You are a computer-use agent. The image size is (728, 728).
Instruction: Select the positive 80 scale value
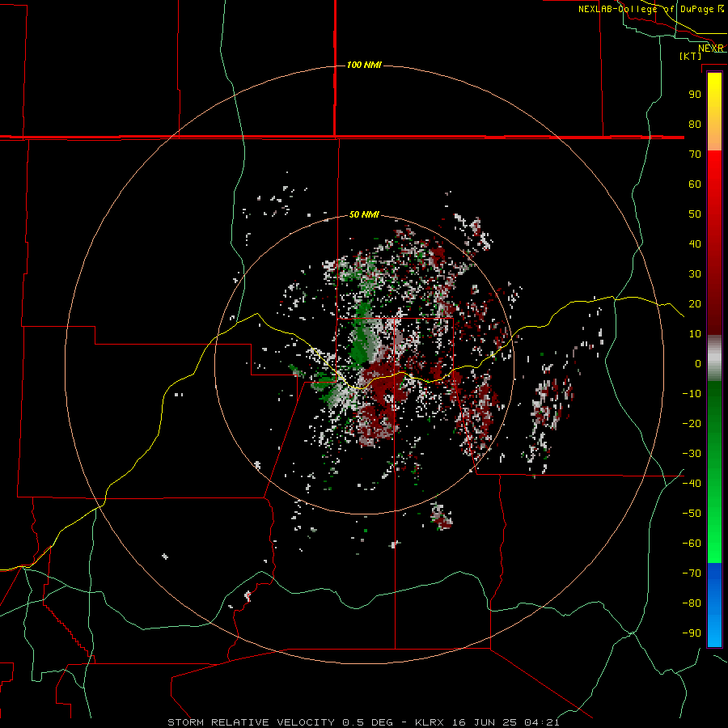tap(695, 124)
